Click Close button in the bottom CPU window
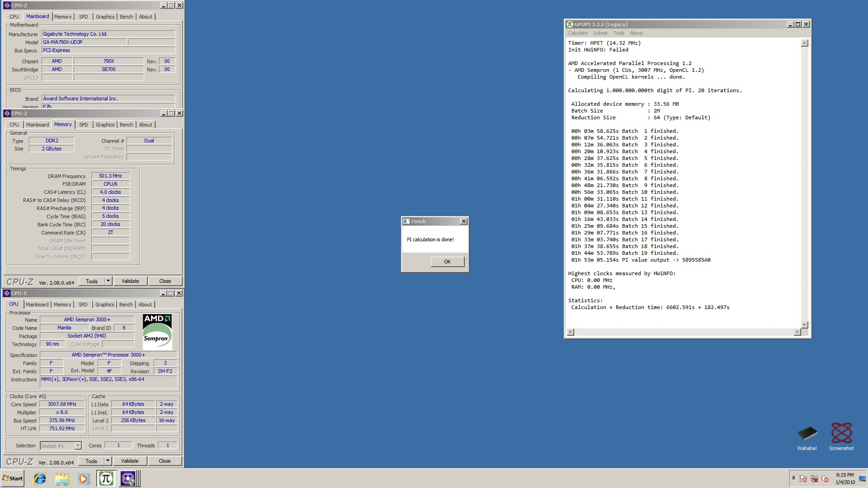 click(165, 461)
